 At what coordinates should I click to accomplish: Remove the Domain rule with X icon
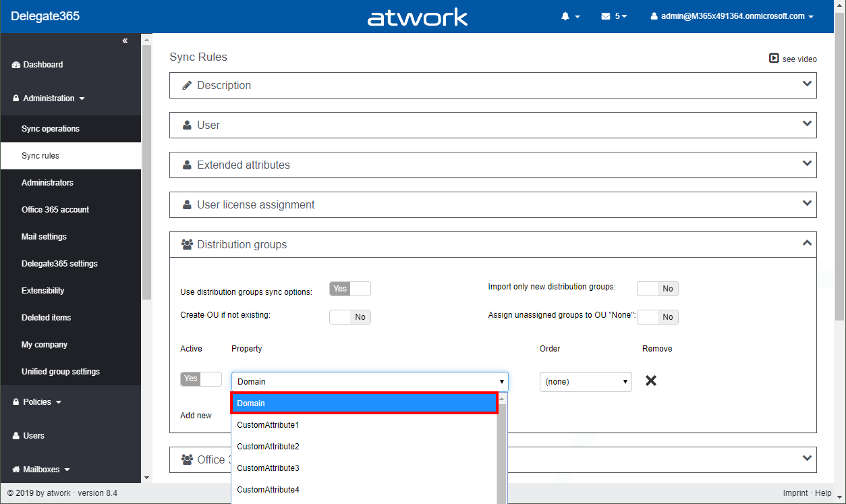point(651,381)
